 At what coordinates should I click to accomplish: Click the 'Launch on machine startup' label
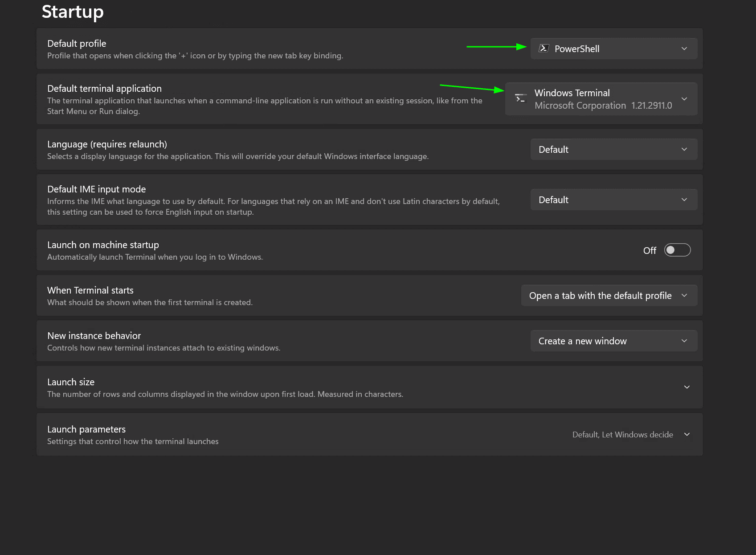103,245
